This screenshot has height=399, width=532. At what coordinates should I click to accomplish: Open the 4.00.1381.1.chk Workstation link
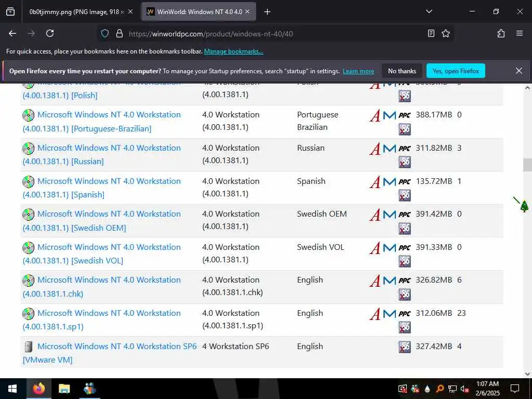[101, 287]
